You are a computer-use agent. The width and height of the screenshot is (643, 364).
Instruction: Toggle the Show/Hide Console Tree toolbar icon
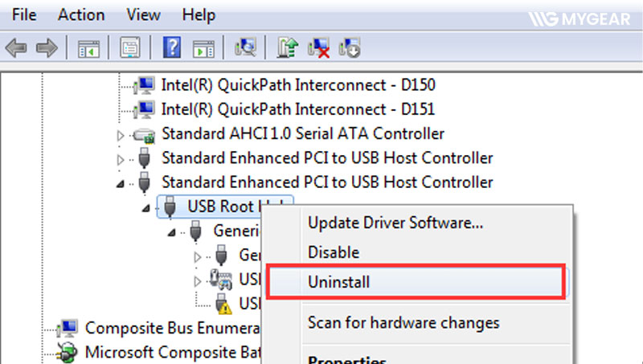[x=88, y=48]
